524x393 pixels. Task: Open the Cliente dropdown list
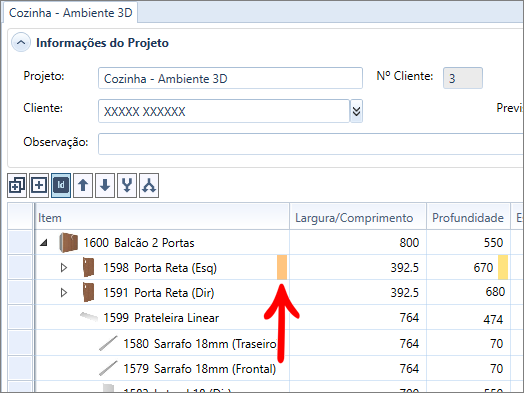click(x=356, y=111)
